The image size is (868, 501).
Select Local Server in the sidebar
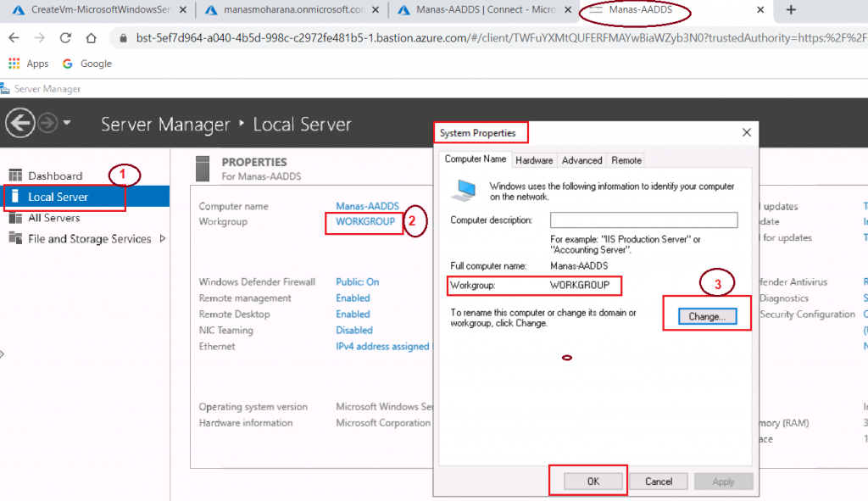click(x=58, y=197)
